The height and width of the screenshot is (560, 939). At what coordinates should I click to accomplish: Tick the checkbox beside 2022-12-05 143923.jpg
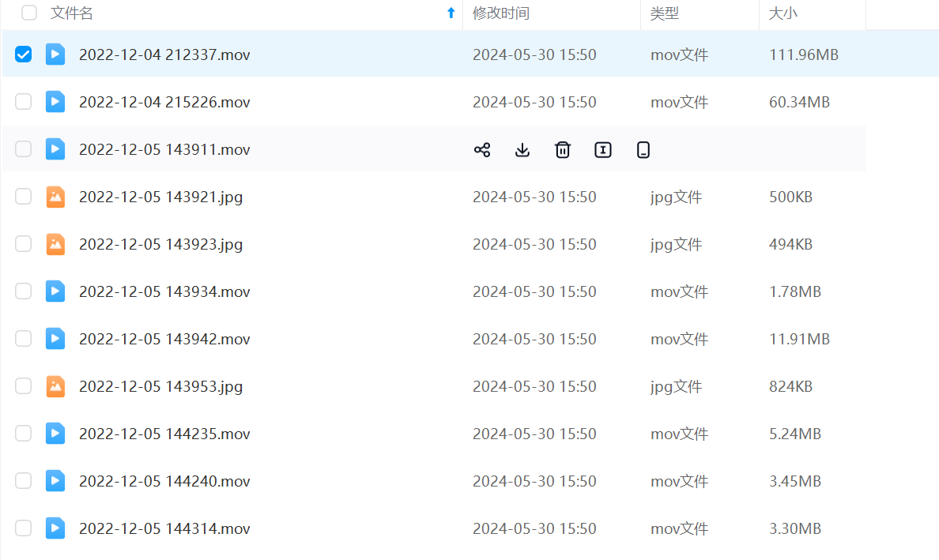tap(24, 244)
